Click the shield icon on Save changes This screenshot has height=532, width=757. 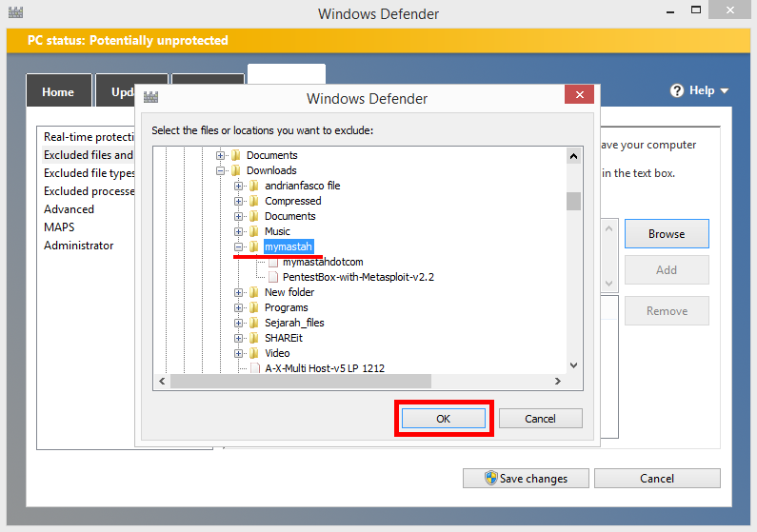click(491, 478)
